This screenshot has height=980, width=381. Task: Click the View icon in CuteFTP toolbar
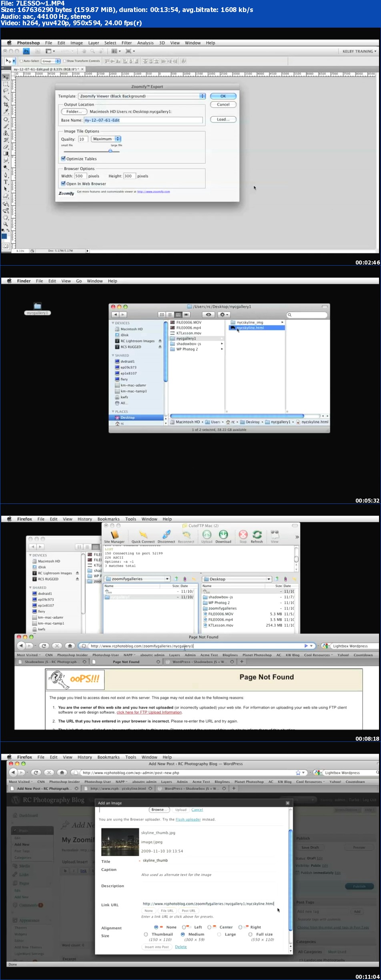(x=275, y=537)
